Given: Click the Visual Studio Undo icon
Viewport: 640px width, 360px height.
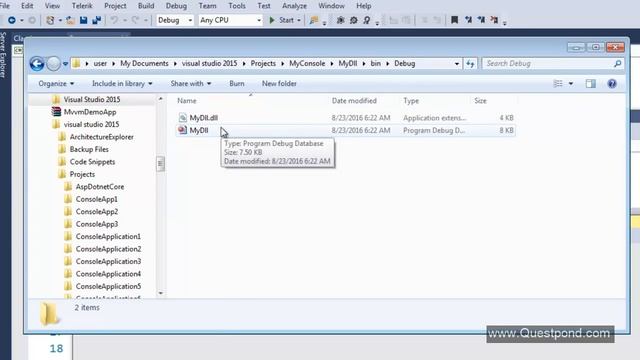Looking at the screenshot, I should pos(114,20).
